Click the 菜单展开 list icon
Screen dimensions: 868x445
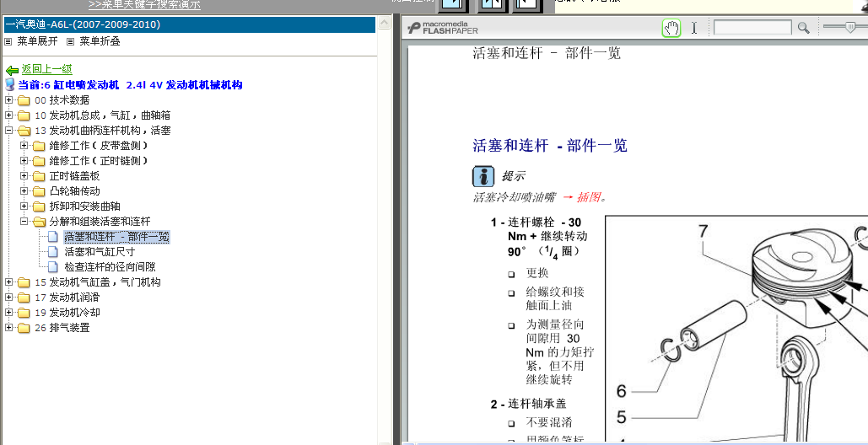coord(8,41)
